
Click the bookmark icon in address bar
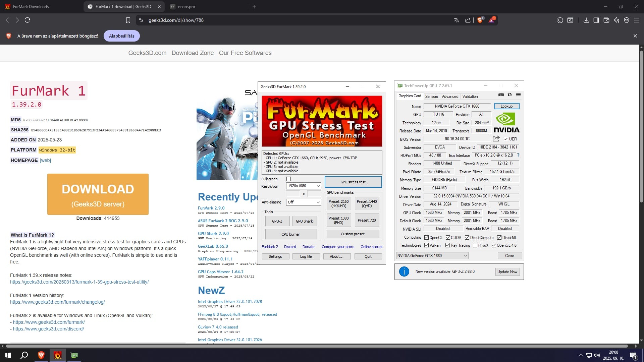click(128, 20)
